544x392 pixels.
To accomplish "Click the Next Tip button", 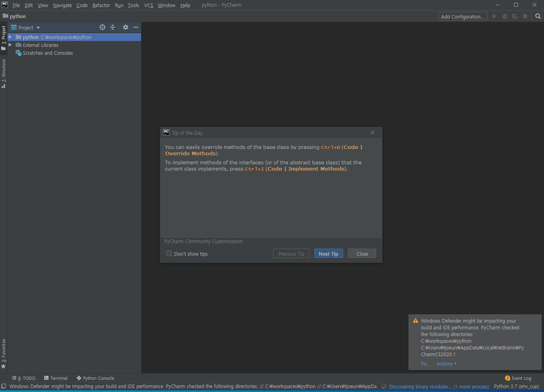I will (x=329, y=254).
